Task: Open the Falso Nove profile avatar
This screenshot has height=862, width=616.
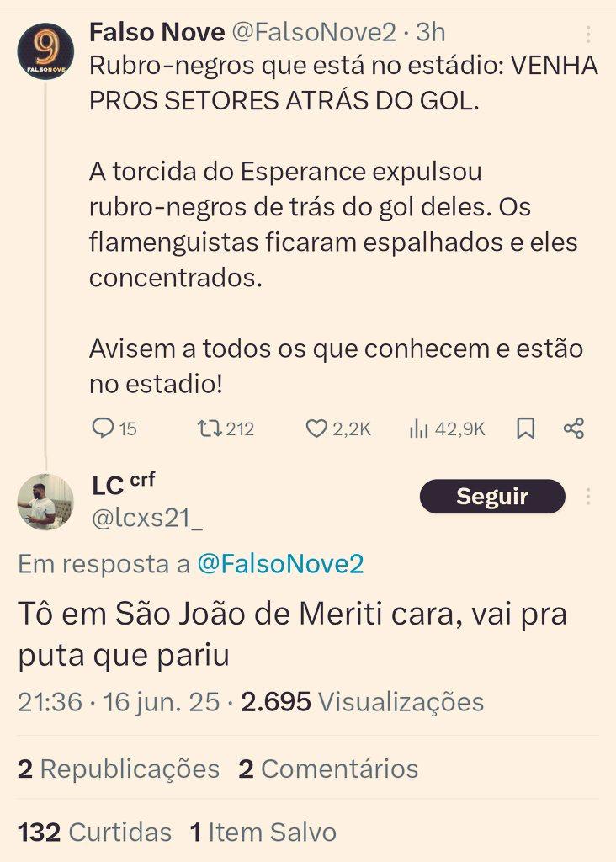Action: pos(45,51)
